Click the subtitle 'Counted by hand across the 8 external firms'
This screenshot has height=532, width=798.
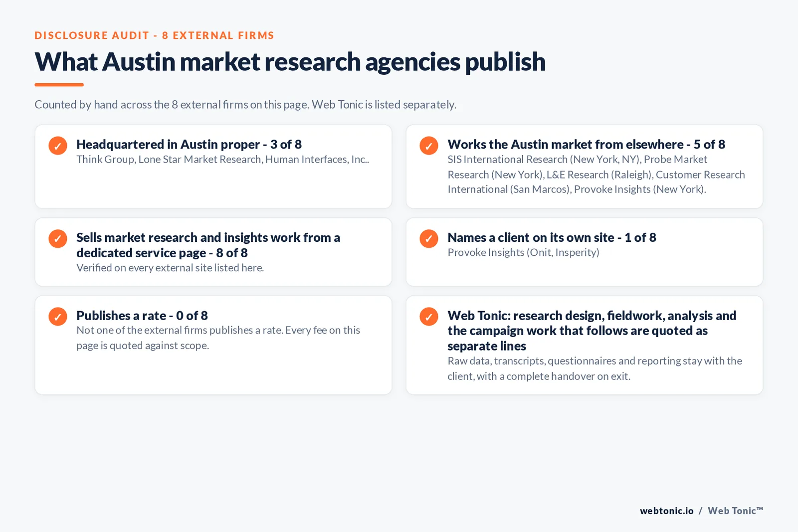point(245,105)
